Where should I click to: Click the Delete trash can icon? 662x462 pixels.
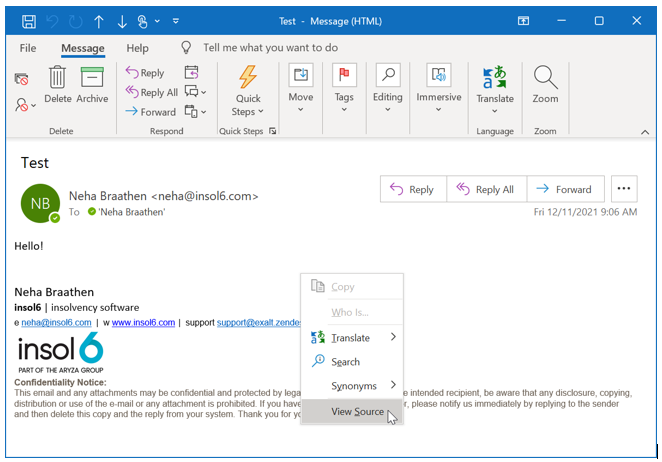(58, 79)
